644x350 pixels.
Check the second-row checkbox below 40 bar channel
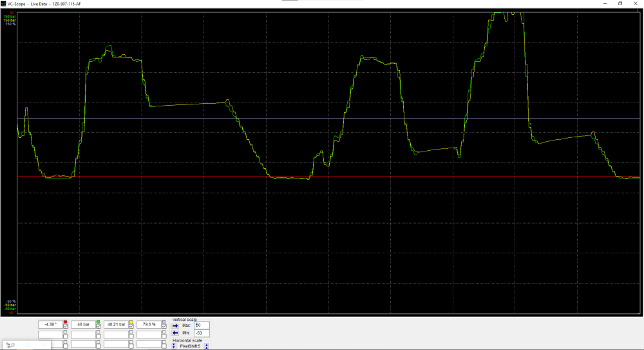98,336
